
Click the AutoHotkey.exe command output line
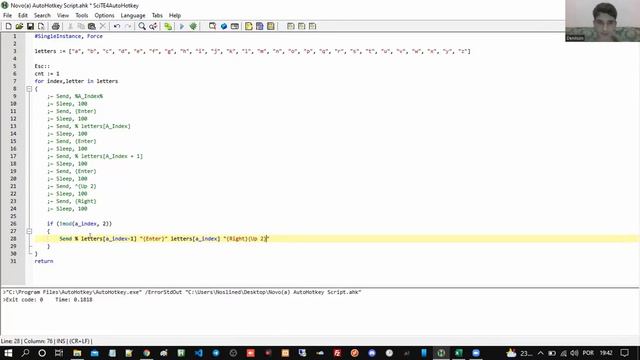pos(182,292)
